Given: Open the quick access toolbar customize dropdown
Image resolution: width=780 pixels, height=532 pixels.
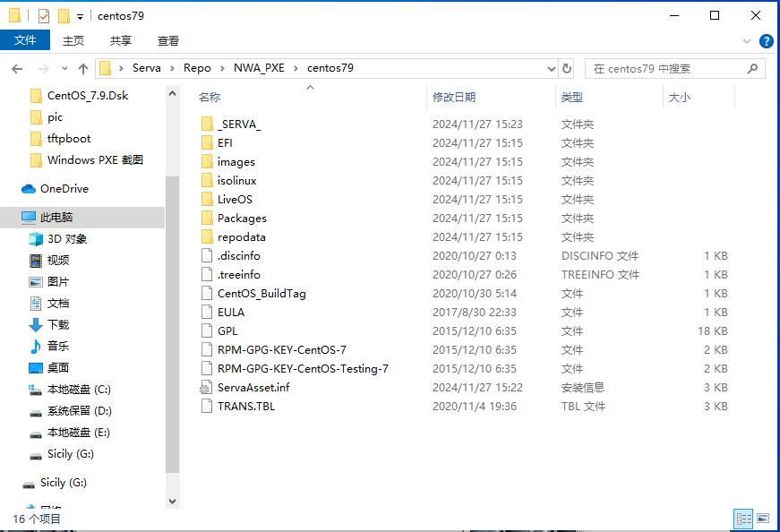Looking at the screenshot, I should [80, 16].
